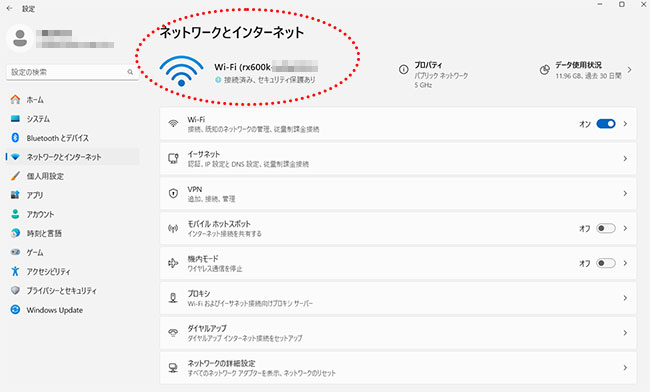
Task: Open ネットワークの詳細設定 label
Action: tap(221, 363)
